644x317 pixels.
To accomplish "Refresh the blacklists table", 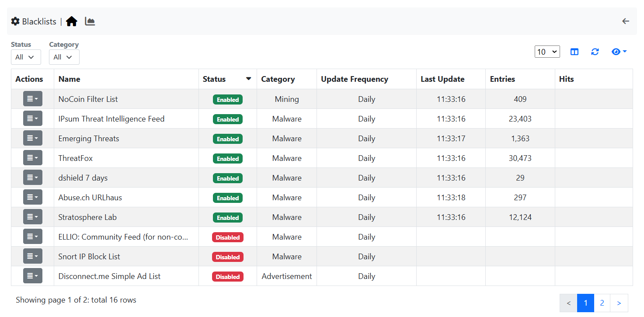I will [595, 52].
